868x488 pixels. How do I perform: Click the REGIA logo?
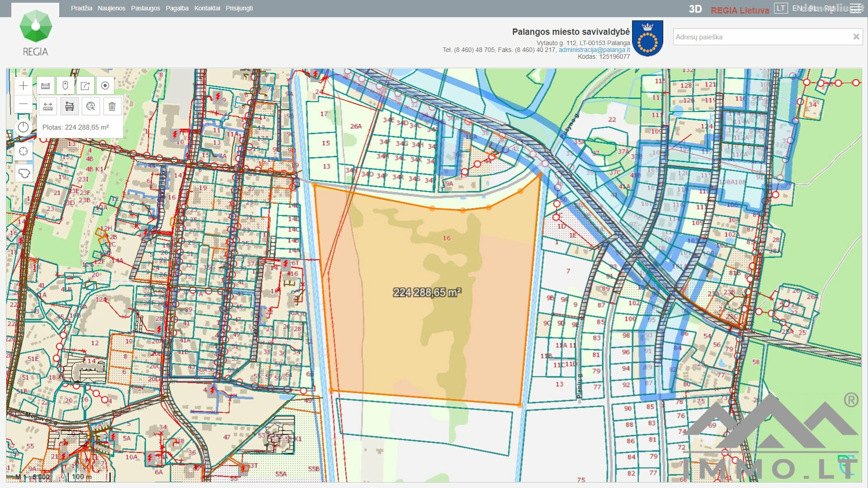pos(35,33)
